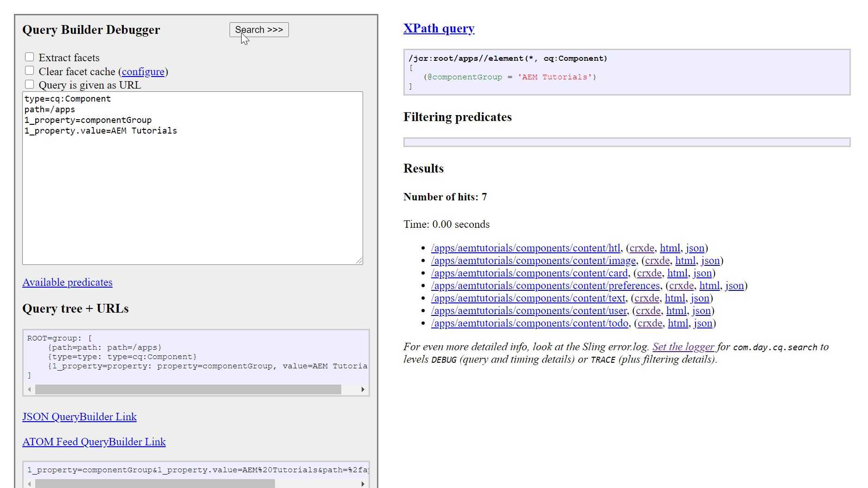Click the Search >>> button
Viewport: 868px width, 488px height.
(258, 29)
